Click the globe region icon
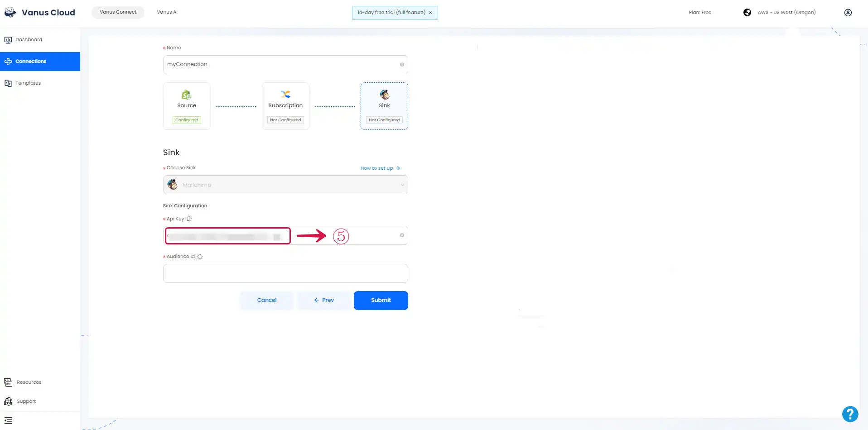Image resolution: width=868 pixels, height=430 pixels. [747, 13]
